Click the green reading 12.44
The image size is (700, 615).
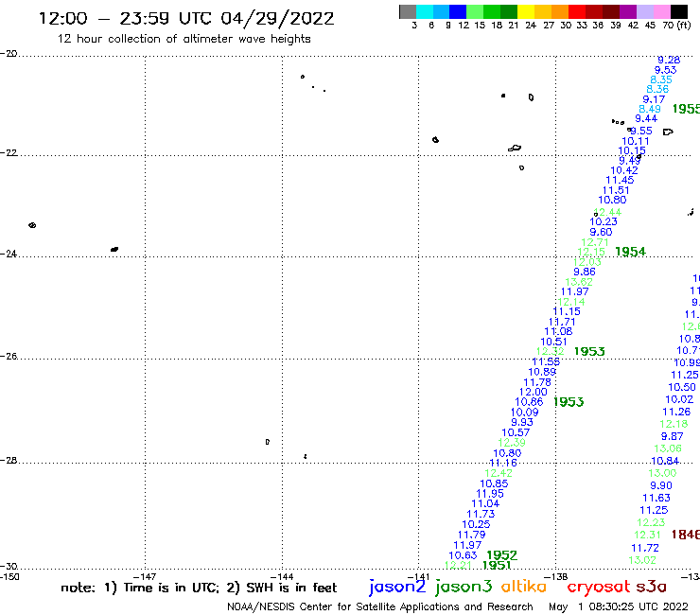(x=607, y=212)
